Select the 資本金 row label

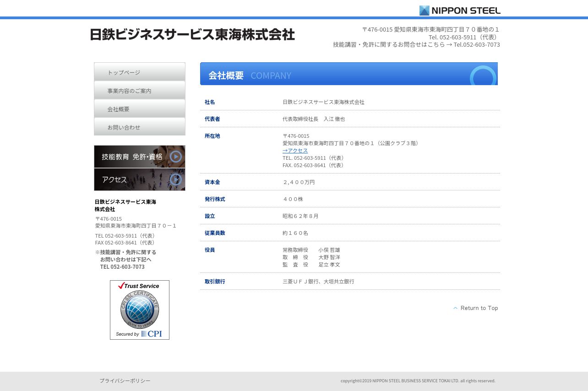pyautogui.click(x=212, y=182)
